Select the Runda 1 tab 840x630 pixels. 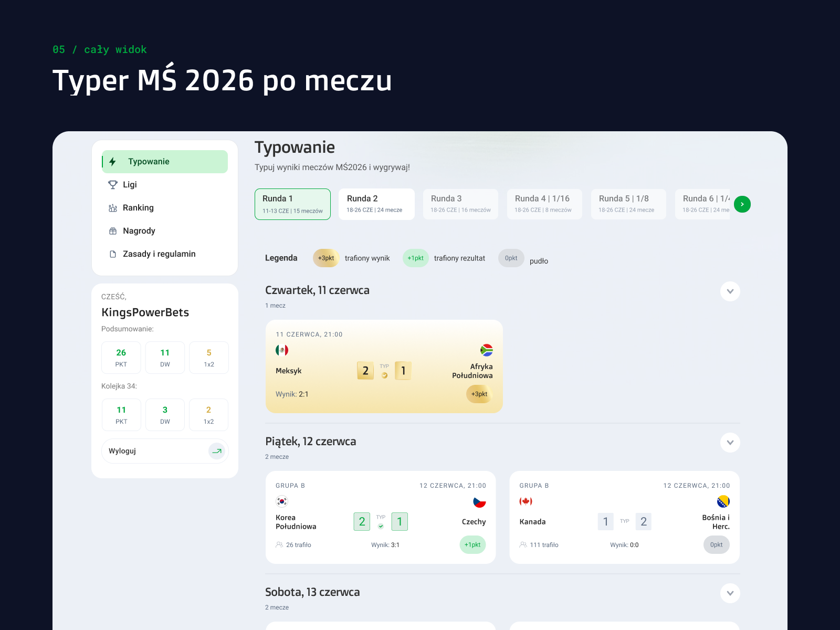click(292, 204)
